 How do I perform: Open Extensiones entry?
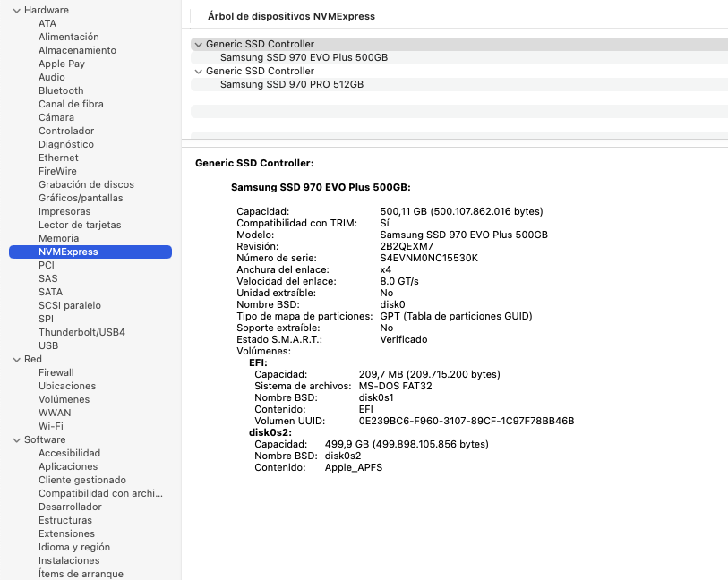(67, 535)
